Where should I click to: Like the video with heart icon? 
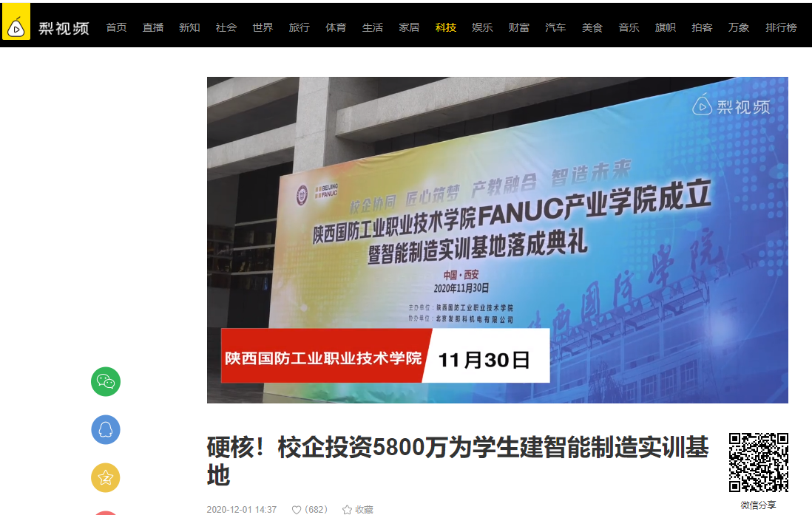coord(297,510)
